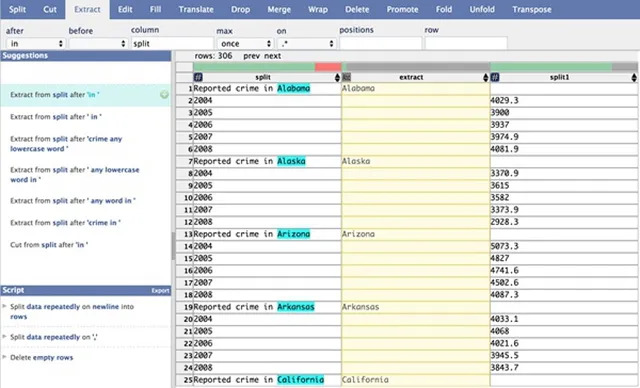
Task: Click the cell 'Reported crime in Alaska'
Action: (x=267, y=161)
